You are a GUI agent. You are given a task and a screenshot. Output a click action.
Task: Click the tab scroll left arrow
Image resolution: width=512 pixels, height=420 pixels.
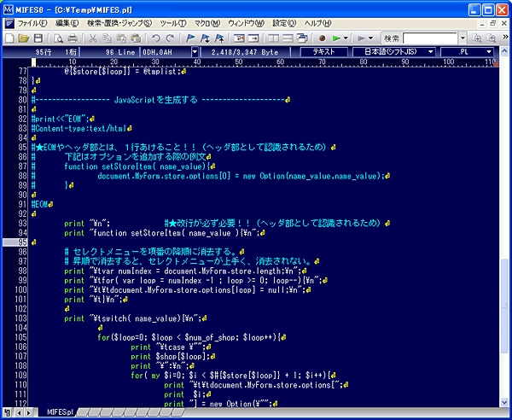(20, 412)
